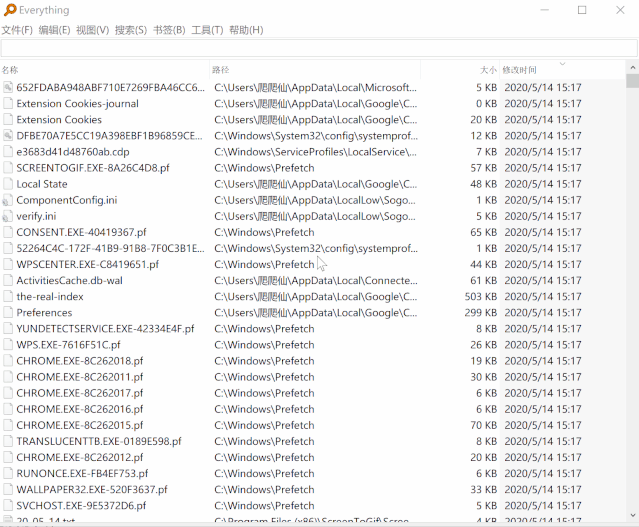Click the file icon of WPSCENTER.EXE-C8419651.pf

(8, 265)
